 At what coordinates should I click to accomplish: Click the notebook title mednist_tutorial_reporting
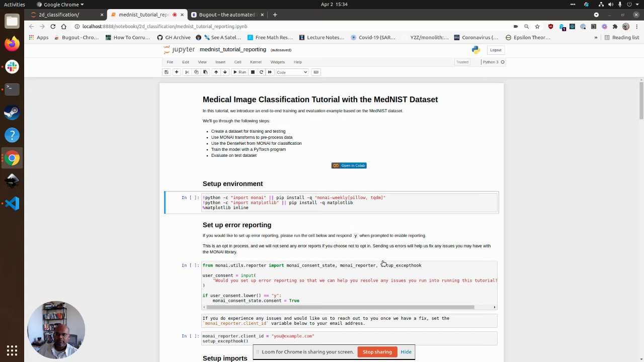click(x=232, y=49)
